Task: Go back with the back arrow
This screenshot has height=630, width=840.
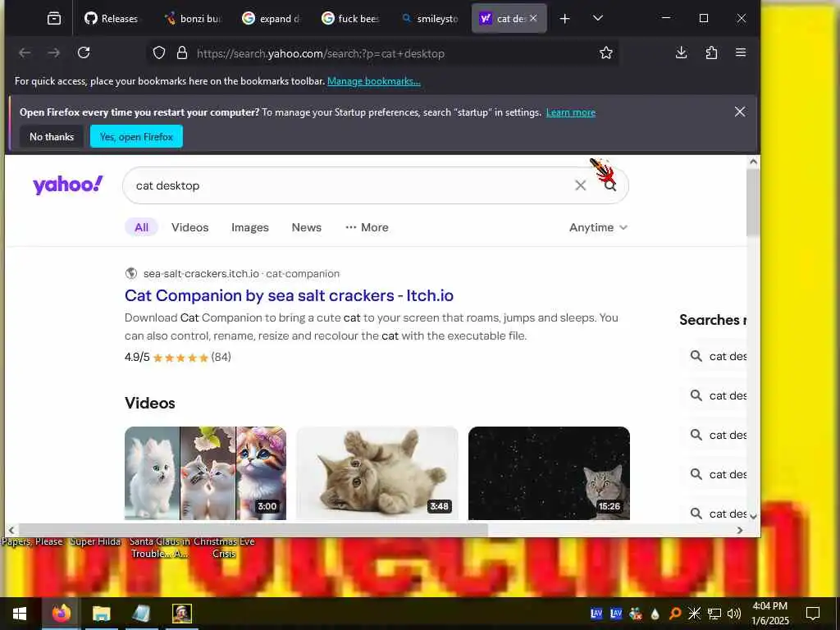Action: pos(25,52)
